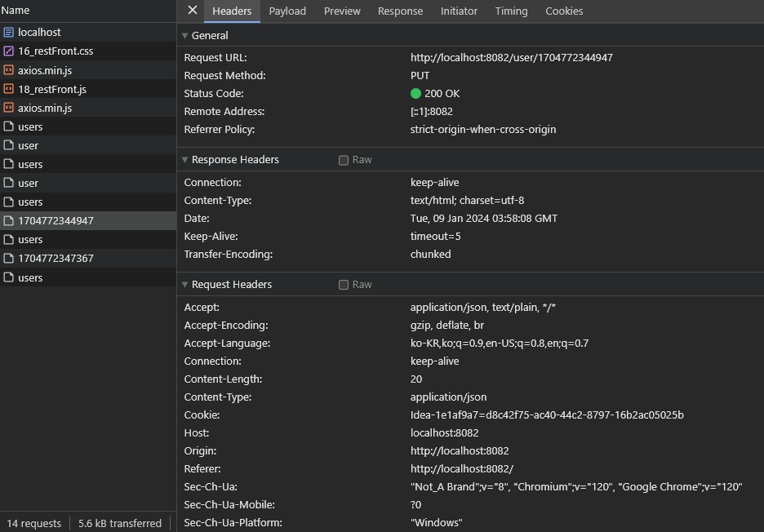Click the Cookie value Idea-1e1af9a7
The image size is (764, 532).
(547, 415)
